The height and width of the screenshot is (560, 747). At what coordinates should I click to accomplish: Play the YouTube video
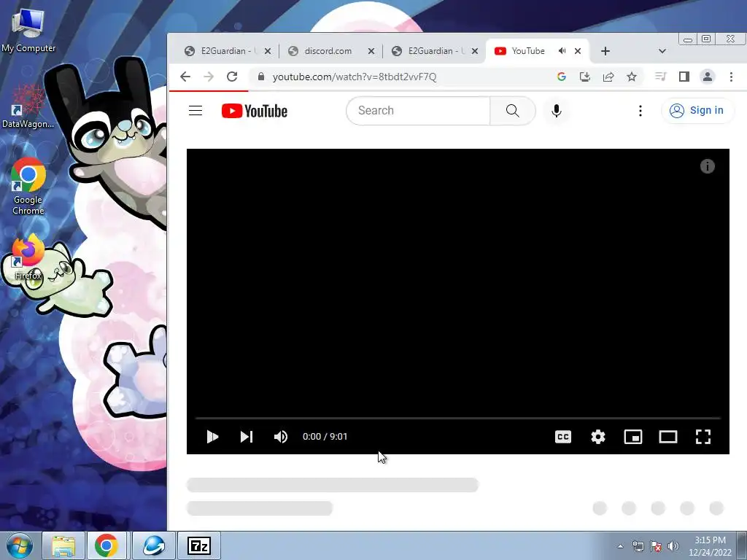click(212, 437)
